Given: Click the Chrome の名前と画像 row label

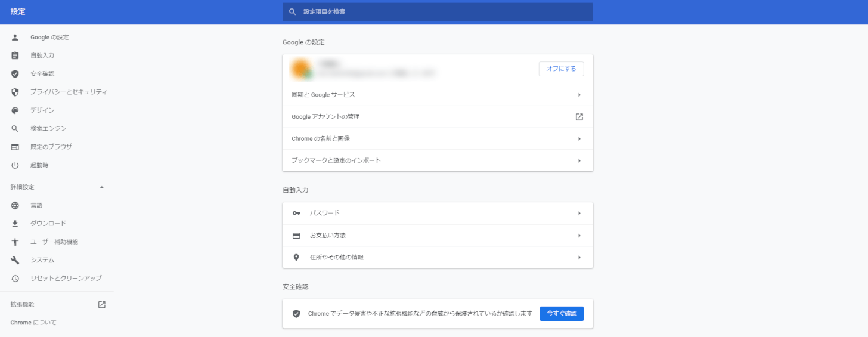Looking at the screenshot, I should (321, 139).
